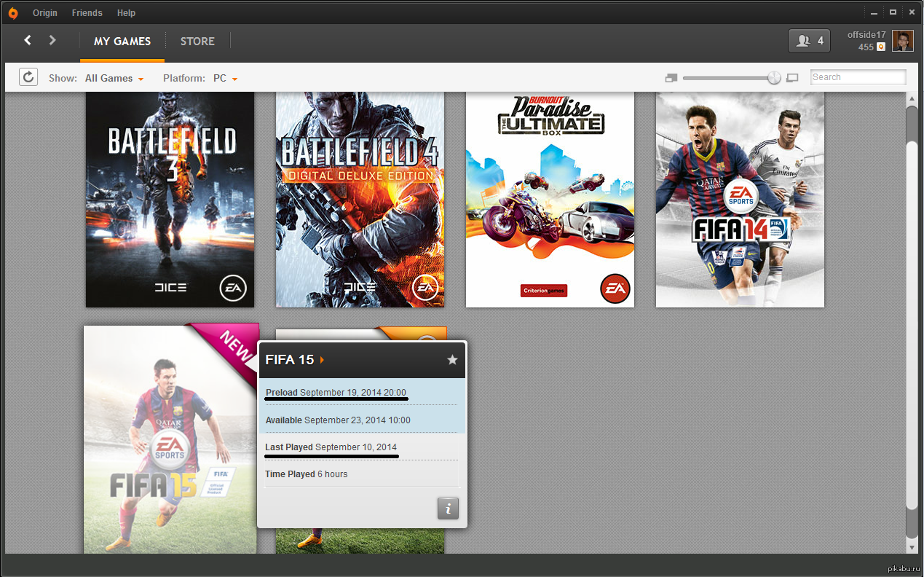This screenshot has width=924, height=577.
Task: Click the small tile size icon
Action: (x=671, y=77)
